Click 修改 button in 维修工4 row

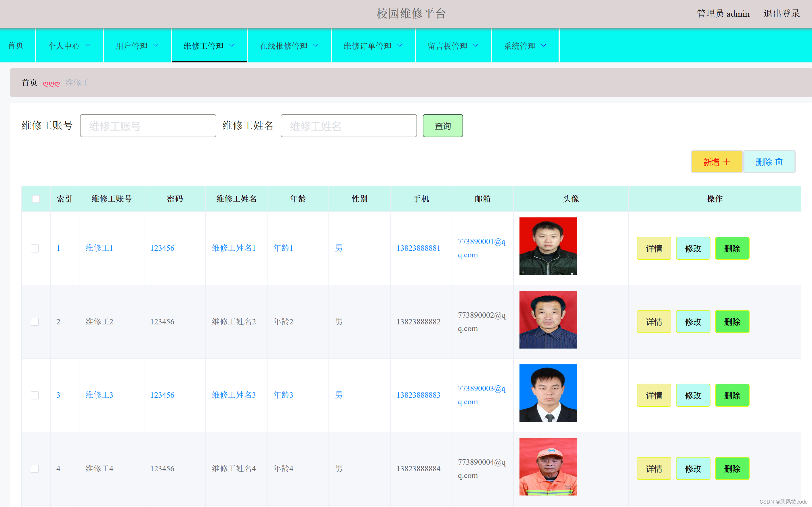[x=693, y=468]
